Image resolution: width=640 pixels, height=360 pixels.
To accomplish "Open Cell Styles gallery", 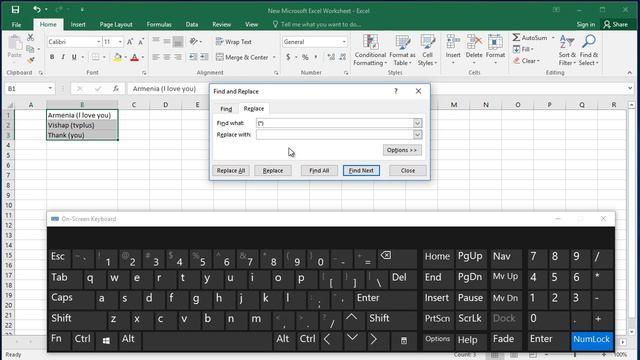I will (427, 50).
